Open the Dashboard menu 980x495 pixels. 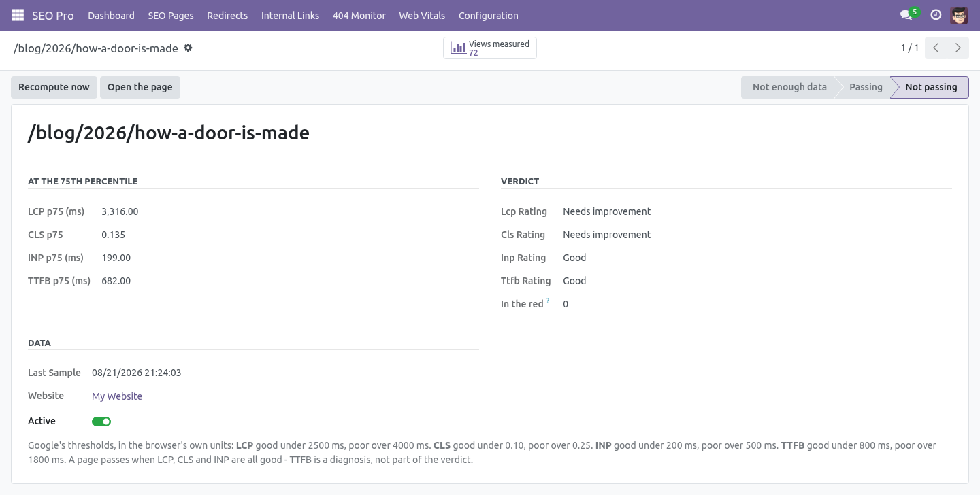(x=111, y=15)
